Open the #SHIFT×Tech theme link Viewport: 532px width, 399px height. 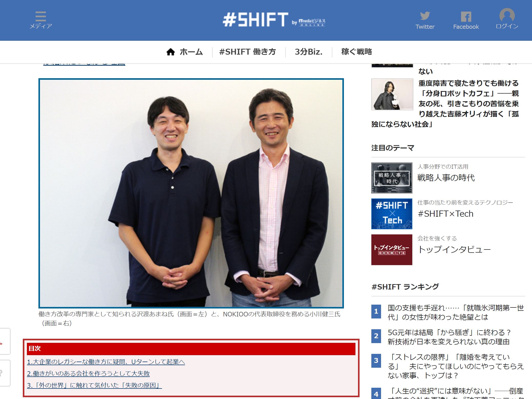445,214
